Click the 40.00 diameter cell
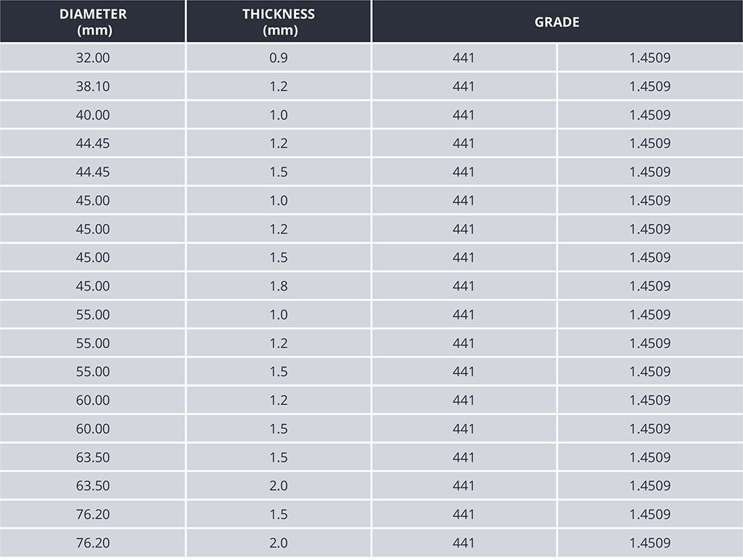Image resolution: width=743 pixels, height=560 pixels. 93,115
